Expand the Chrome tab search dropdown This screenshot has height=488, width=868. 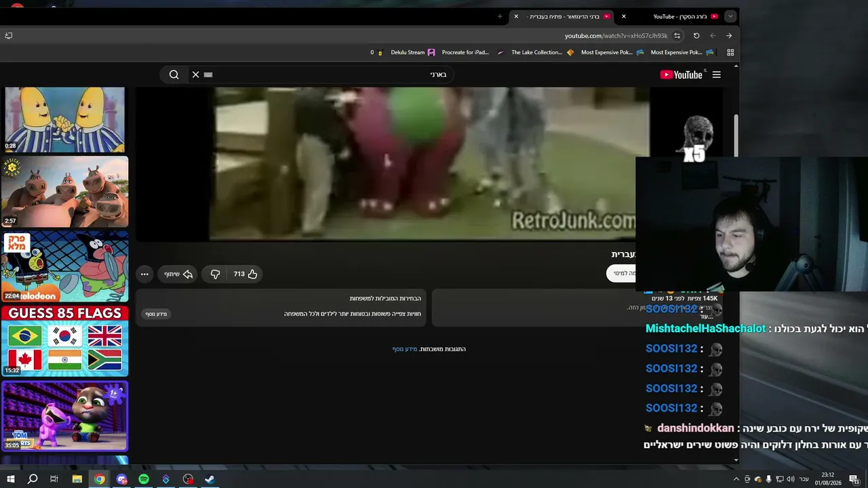click(730, 16)
